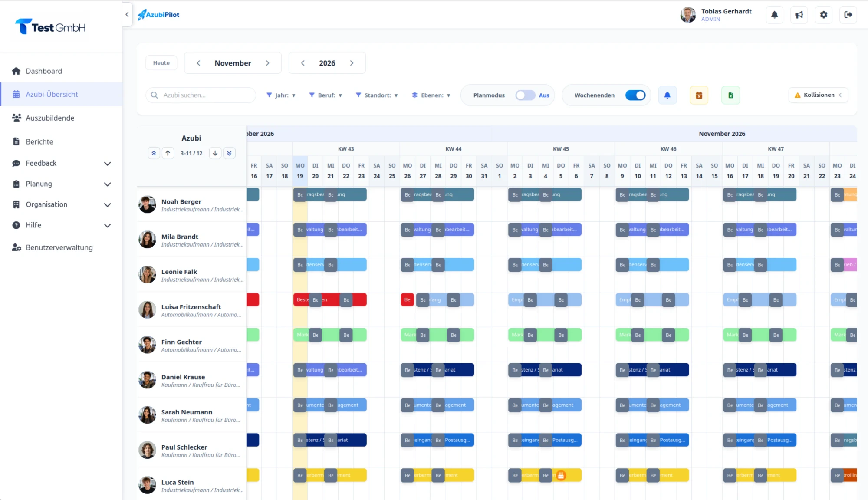Click the AzubiPilot logo link
868x500 pixels.
pos(158,15)
